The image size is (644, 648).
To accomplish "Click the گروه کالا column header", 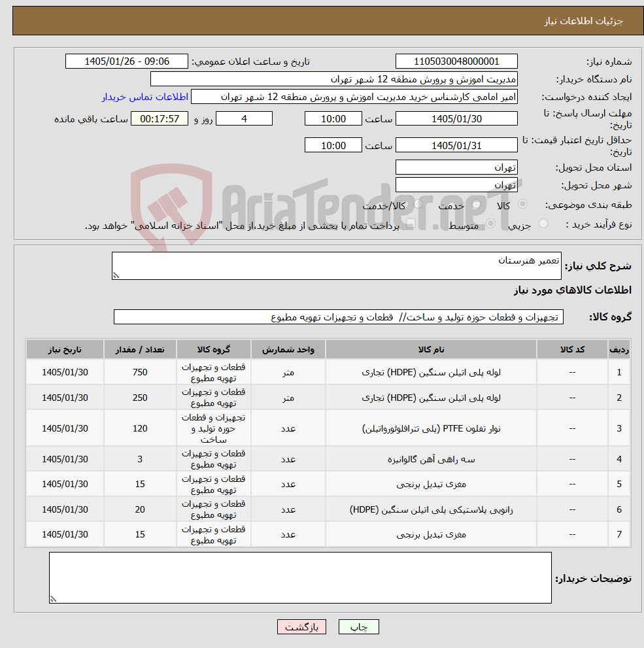I will [214, 350].
